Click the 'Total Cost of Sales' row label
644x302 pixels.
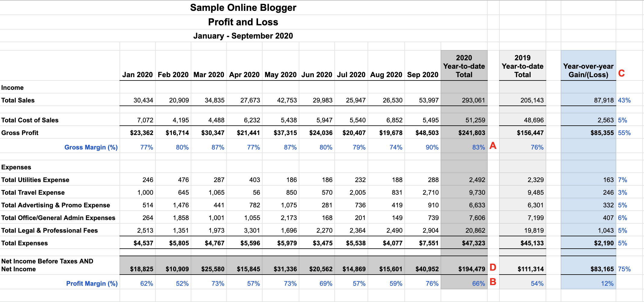click(30, 120)
